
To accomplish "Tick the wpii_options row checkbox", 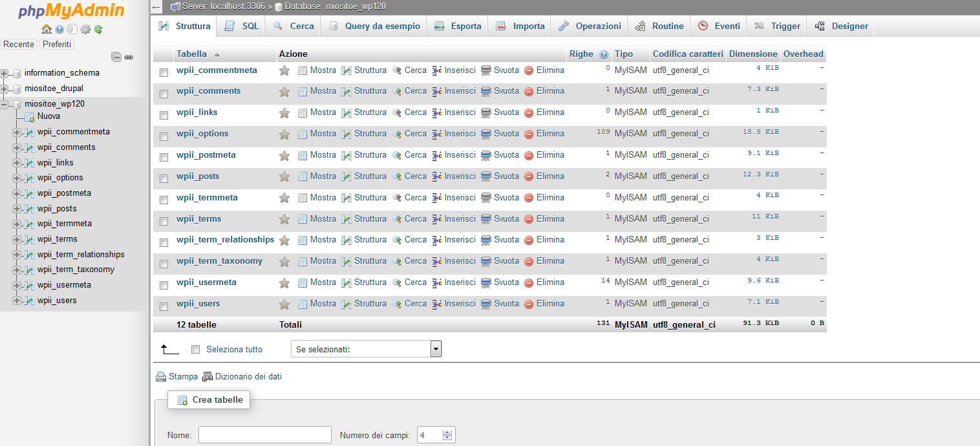I will 164,136.
